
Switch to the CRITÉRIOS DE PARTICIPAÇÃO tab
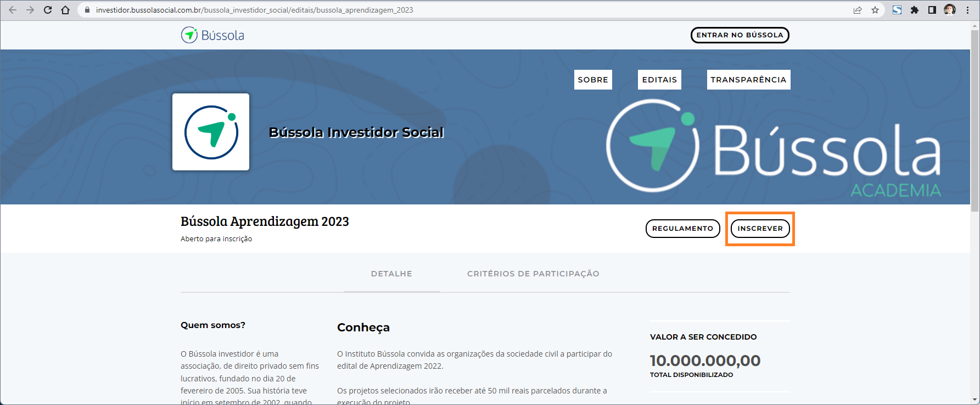click(x=533, y=274)
